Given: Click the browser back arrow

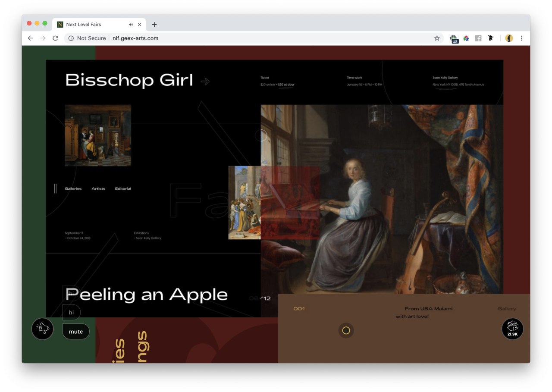Looking at the screenshot, I should point(30,38).
